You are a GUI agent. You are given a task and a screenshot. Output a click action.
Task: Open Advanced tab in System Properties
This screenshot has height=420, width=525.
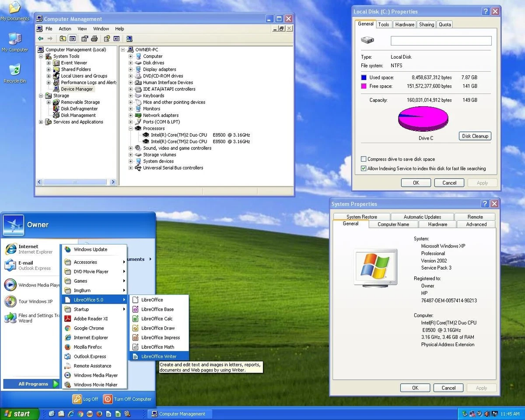pos(476,224)
